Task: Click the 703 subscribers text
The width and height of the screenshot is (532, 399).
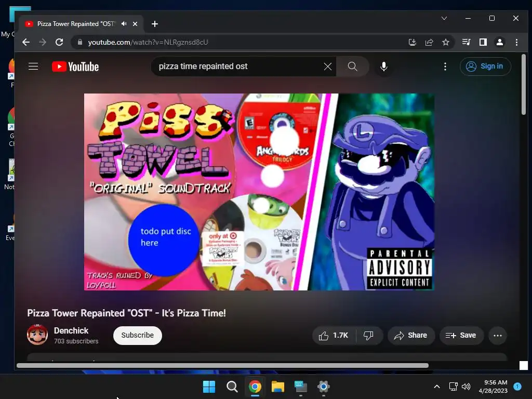Action: (76, 341)
